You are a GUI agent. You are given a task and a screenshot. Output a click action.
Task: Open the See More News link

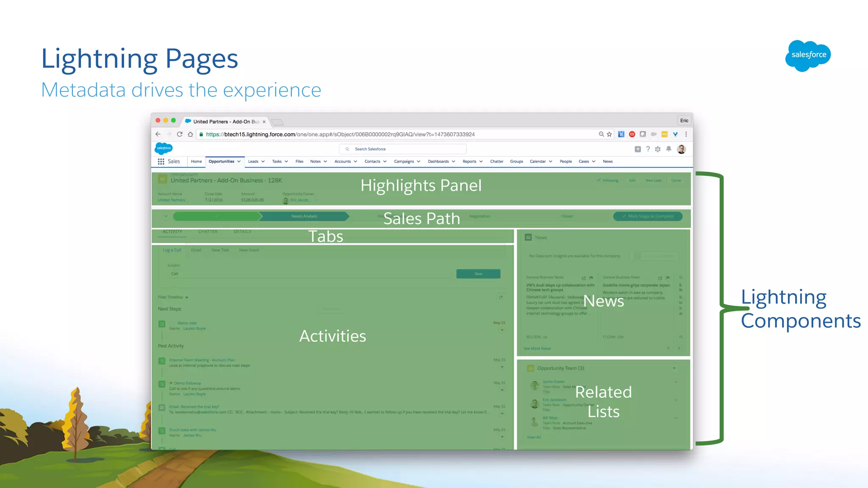click(537, 349)
